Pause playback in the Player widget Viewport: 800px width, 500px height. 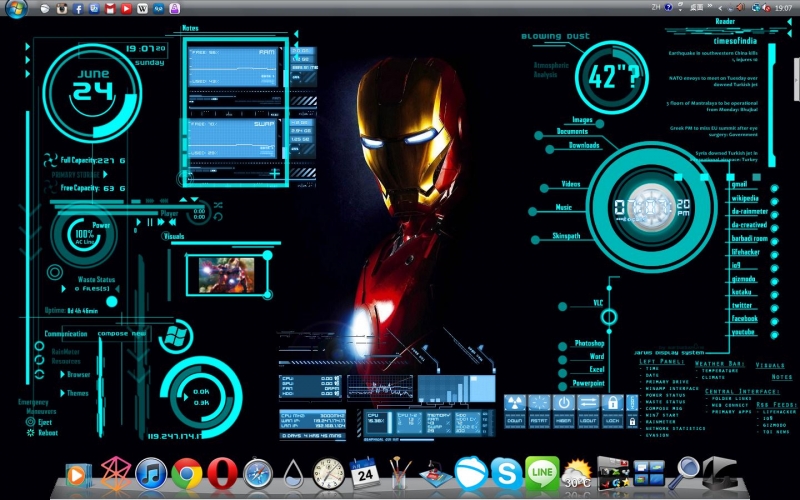[x=151, y=222]
